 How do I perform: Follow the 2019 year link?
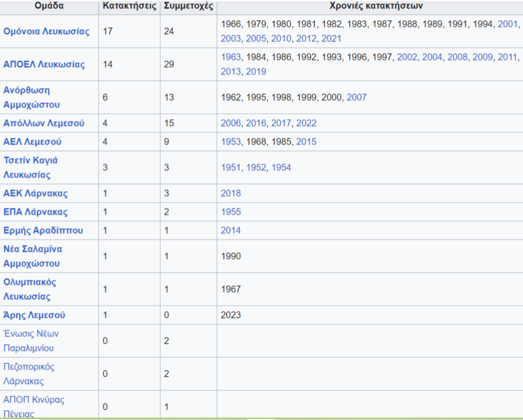(x=256, y=71)
